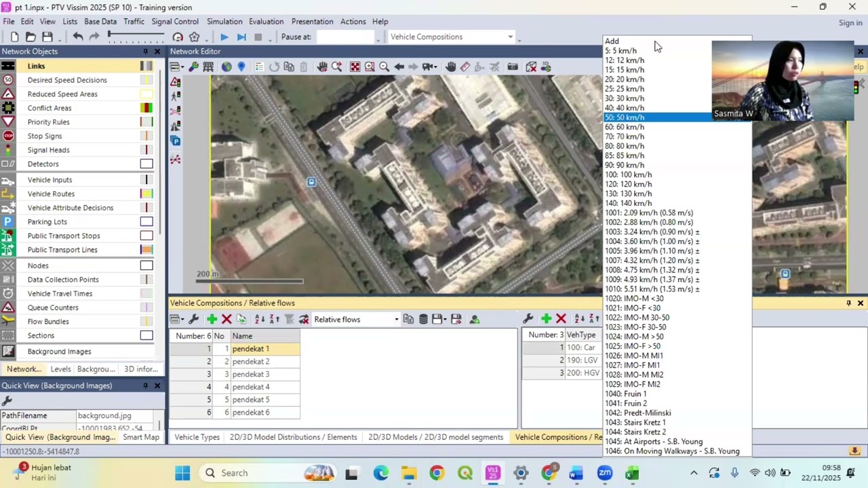Open a network file via folder icon
Viewport: 868px width, 488px height.
(x=31, y=37)
